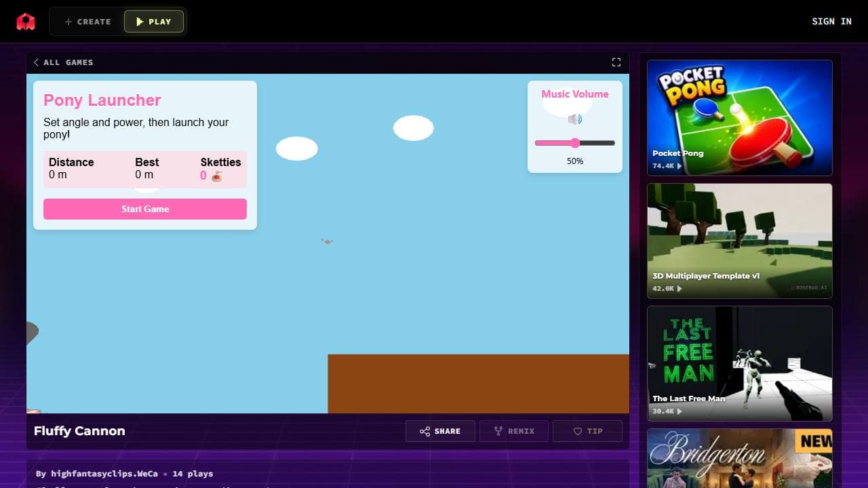Open the Pocket Pong game thumbnail
The image size is (868, 488).
point(740,118)
